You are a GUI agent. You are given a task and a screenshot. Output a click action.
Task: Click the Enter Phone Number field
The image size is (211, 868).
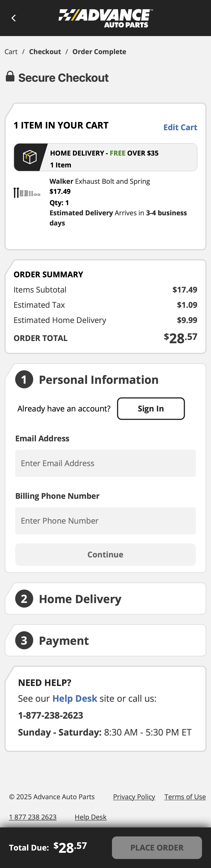[105, 521]
